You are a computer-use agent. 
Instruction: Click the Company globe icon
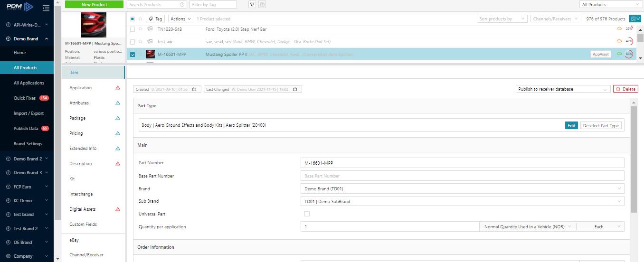(x=9, y=256)
